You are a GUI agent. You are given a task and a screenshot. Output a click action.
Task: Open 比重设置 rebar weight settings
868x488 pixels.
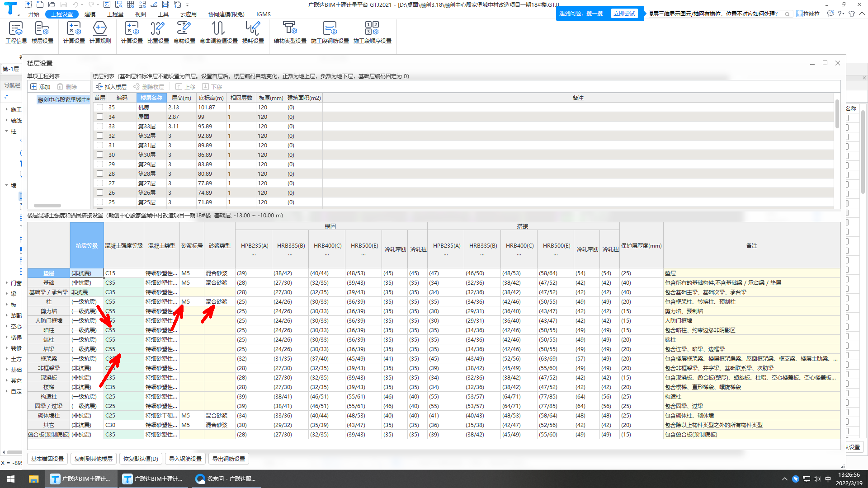[x=158, y=33]
